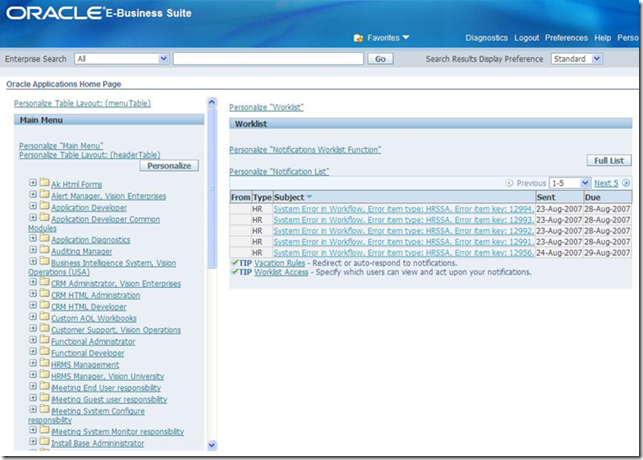Open the Next 5 link
Viewport: 643px width, 460px height.
click(x=606, y=183)
